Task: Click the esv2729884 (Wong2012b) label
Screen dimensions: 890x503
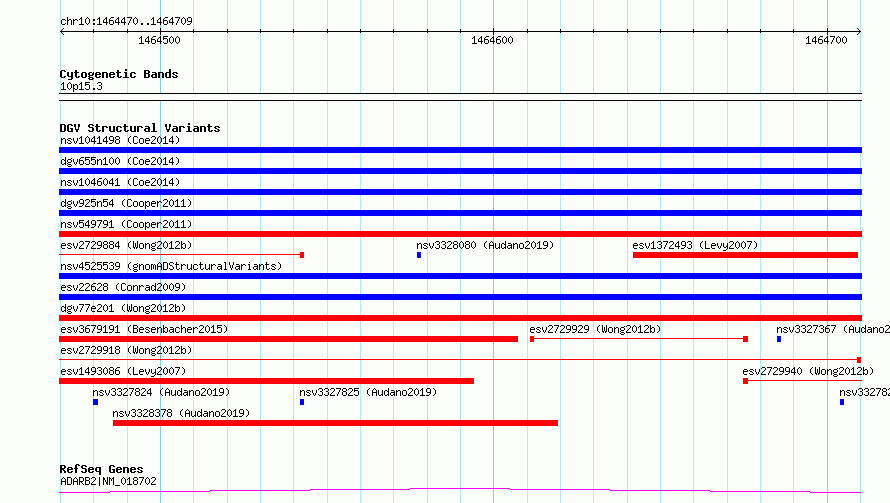Action: [126, 245]
